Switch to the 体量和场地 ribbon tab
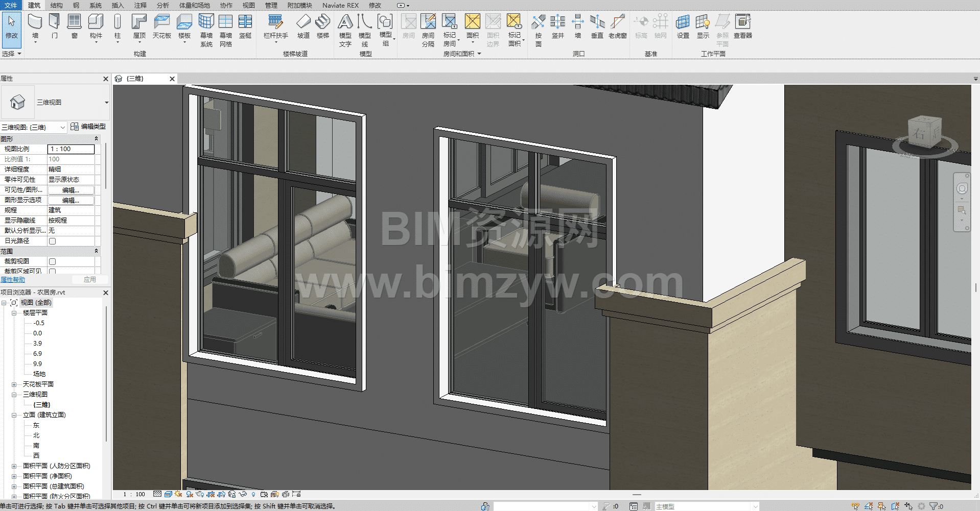The image size is (980, 511). pyautogui.click(x=194, y=5)
